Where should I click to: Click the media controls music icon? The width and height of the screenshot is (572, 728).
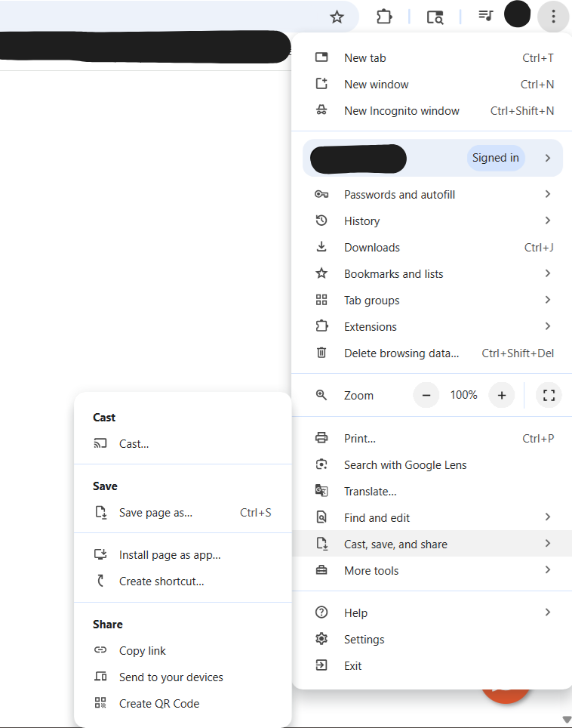pos(486,16)
